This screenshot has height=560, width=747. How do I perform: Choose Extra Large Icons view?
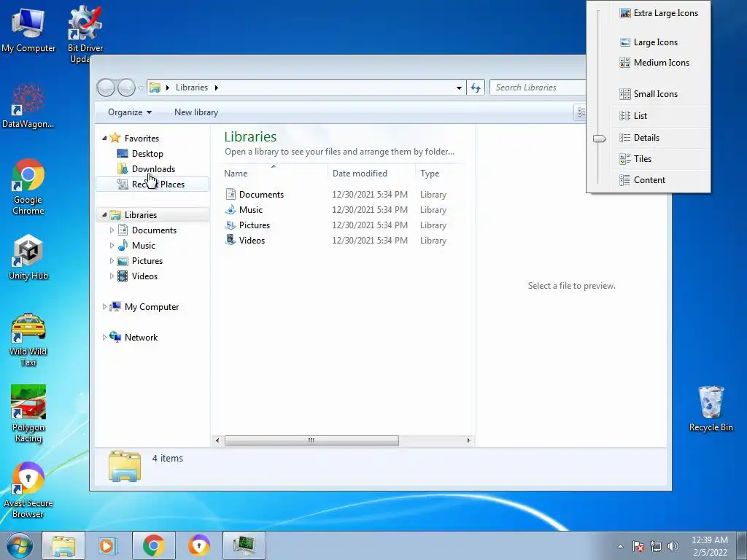(659, 13)
